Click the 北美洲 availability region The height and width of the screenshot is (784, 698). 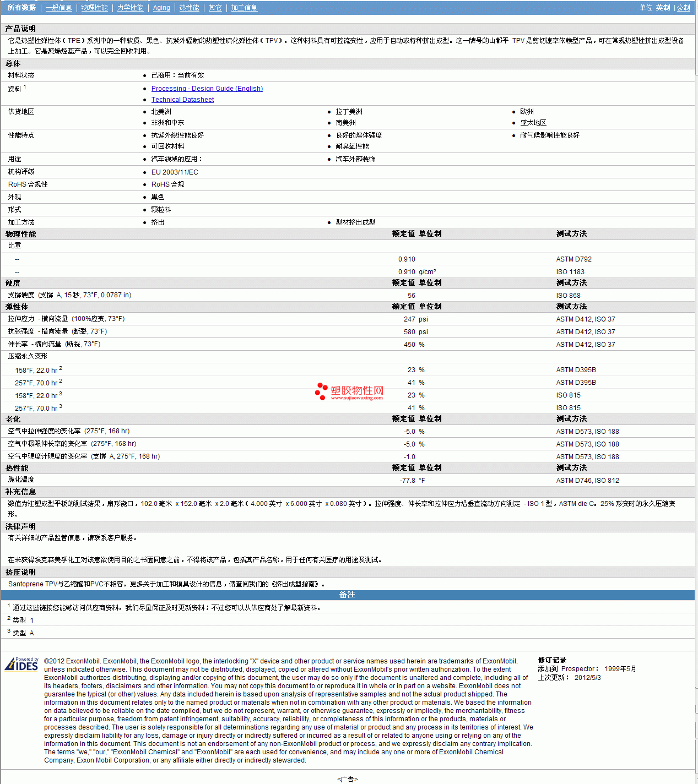(161, 112)
